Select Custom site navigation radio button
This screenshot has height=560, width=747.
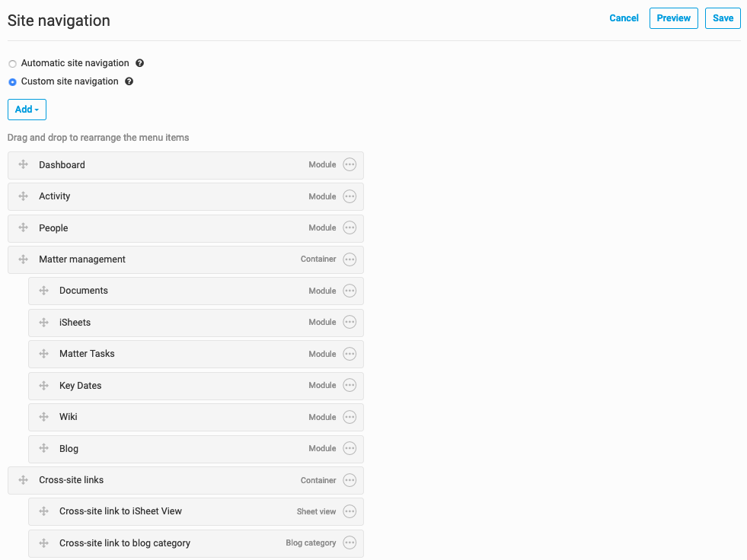pyautogui.click(x=12, y=82)
